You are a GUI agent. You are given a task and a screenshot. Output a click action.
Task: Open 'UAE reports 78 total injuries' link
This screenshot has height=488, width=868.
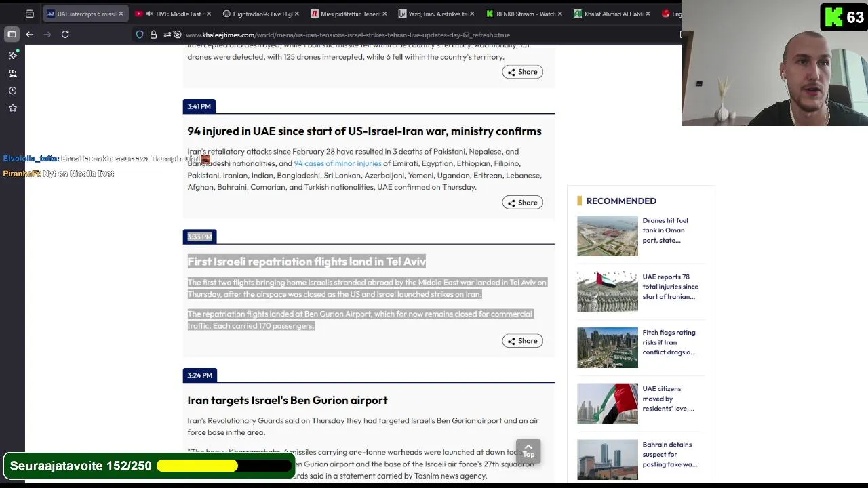pyautogui.click(x=670, y=287)
